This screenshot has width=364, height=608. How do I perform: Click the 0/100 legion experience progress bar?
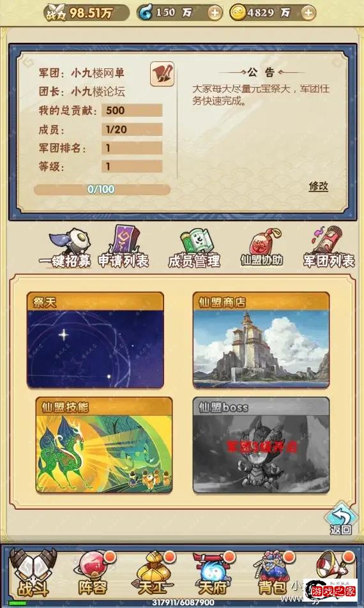[102, 190]
